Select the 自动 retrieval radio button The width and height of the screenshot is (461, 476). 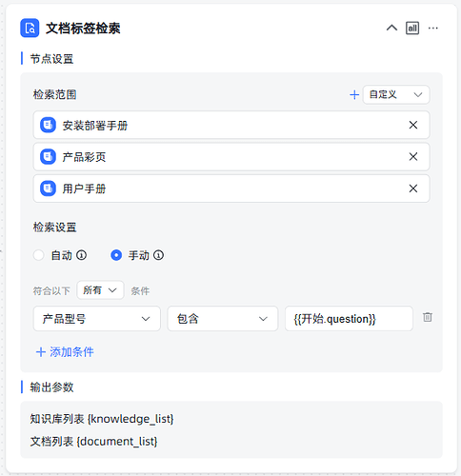tap(38, 255)
